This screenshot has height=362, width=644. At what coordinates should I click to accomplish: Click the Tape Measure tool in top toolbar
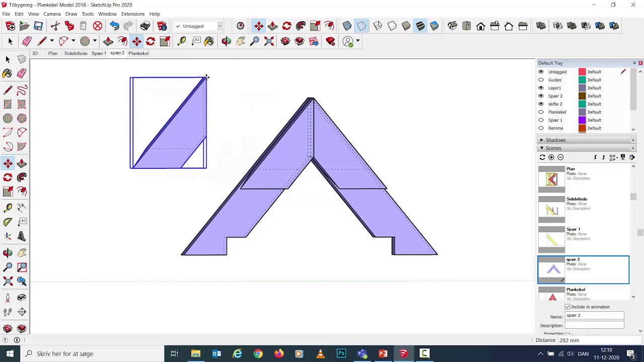point(182,41)
